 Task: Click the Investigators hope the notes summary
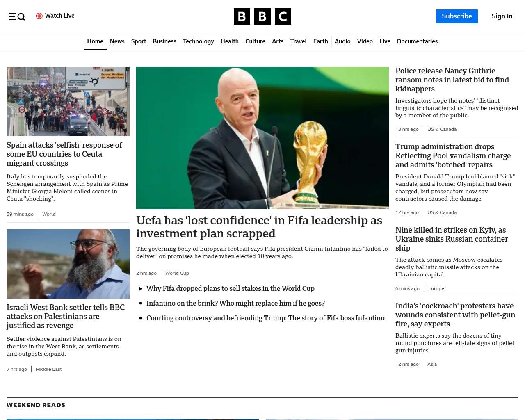click(x=457, y=108)
